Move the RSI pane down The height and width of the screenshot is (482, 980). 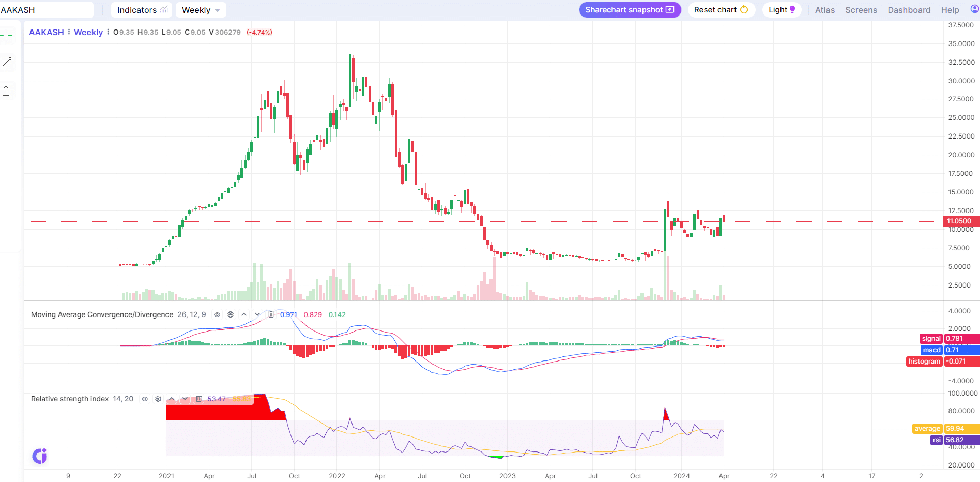point(185,399)
